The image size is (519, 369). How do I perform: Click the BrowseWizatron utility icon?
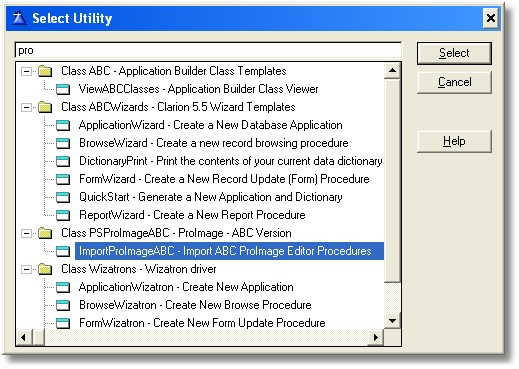click(x=63, y=305)
